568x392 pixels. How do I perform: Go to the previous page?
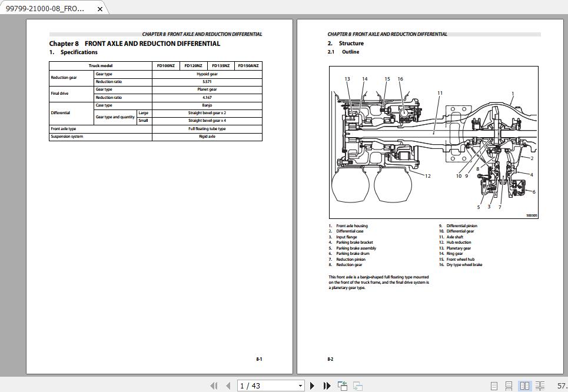228,385
